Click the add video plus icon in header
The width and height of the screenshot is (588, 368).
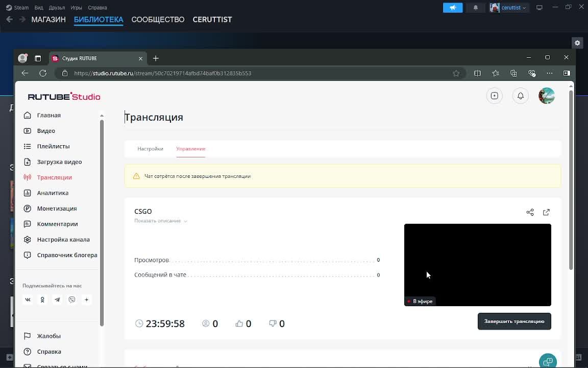point(494,96)
